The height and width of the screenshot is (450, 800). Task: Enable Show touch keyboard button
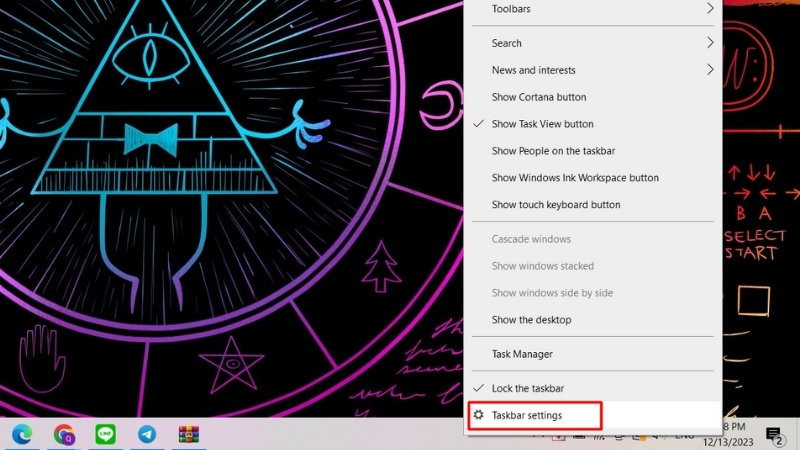(x=593, y=205)
